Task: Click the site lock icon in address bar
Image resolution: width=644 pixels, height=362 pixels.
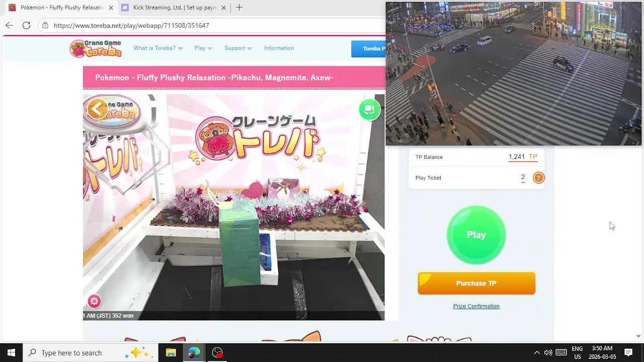Action: tap(45, 25)
